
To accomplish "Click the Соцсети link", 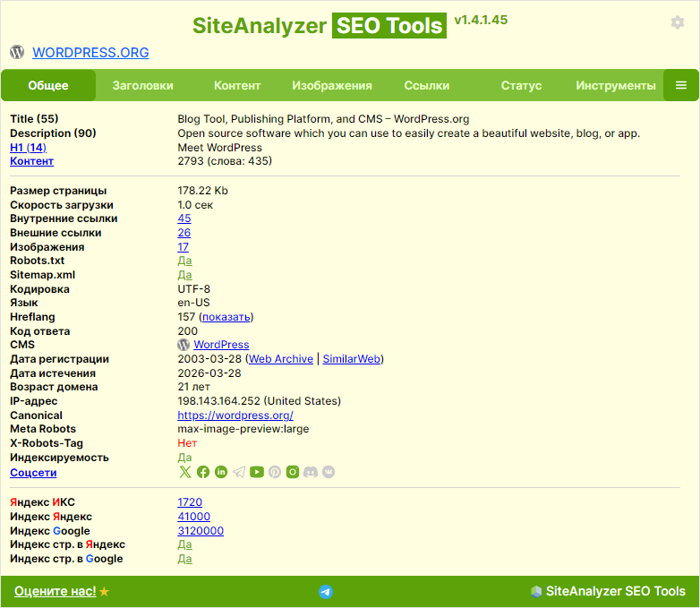I will (x=33, y=473).
